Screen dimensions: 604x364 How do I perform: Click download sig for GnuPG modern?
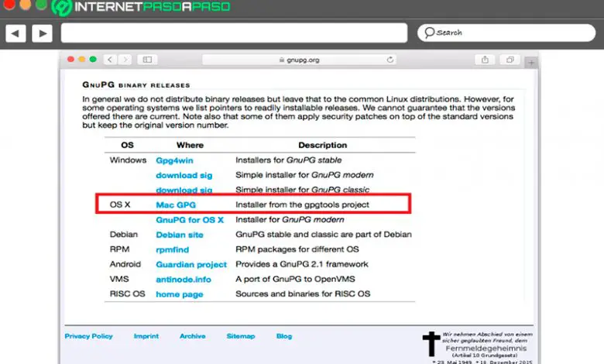[184, 175]
